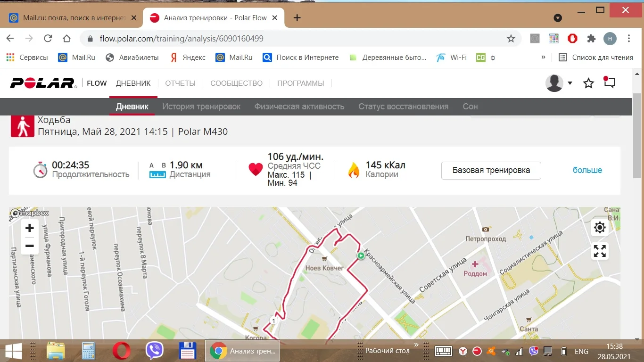
Task: Click the mapbox logo on the map
Action: click(x=29, y=213)
